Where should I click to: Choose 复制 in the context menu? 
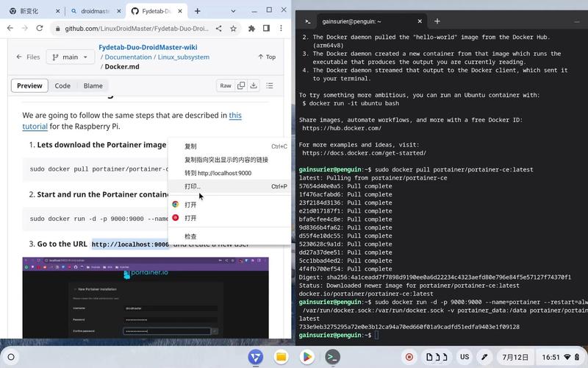click(229, 146)
